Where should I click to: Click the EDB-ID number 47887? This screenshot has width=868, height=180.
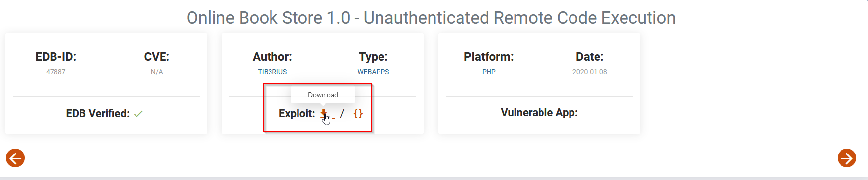(x=56, y=72)
